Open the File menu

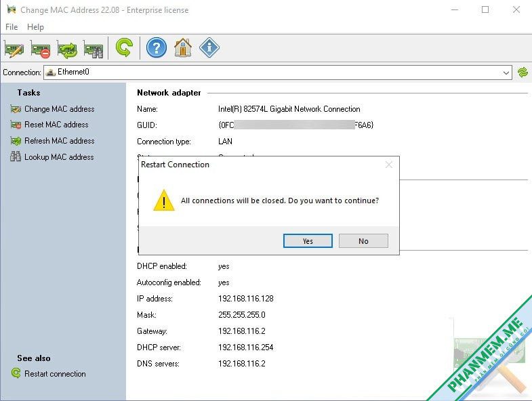(x=12, y=27)
